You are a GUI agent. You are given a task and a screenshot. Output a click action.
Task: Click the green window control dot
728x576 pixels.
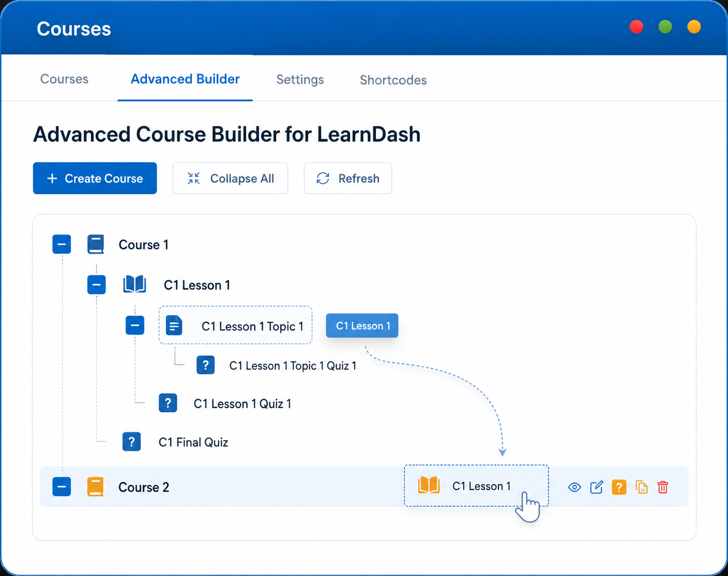(x=665, y=27)
